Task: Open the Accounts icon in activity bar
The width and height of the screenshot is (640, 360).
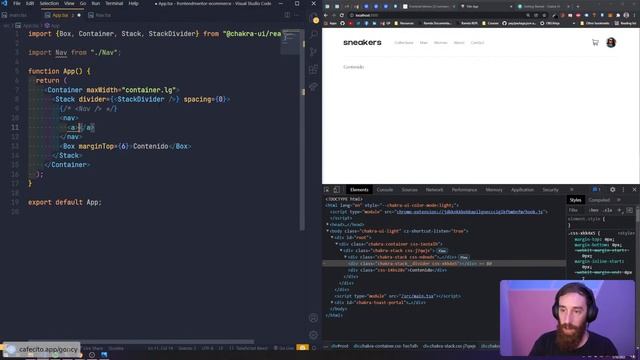Action: pos(313,318)
